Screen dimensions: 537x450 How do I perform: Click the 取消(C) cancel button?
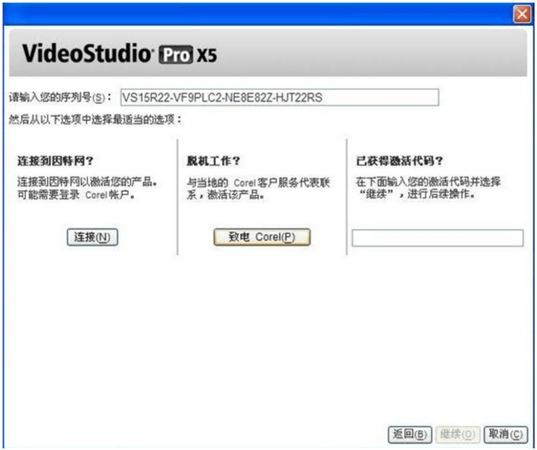(505, 435)
